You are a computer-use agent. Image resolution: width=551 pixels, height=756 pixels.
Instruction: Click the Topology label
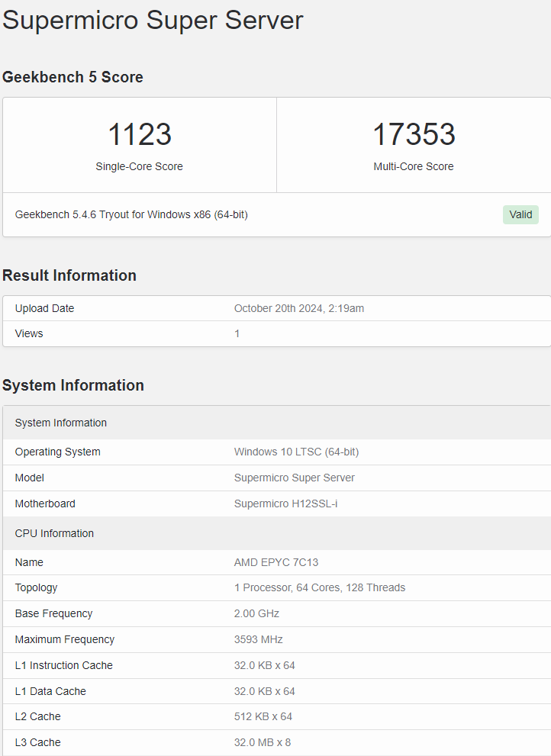pos(36,587)
